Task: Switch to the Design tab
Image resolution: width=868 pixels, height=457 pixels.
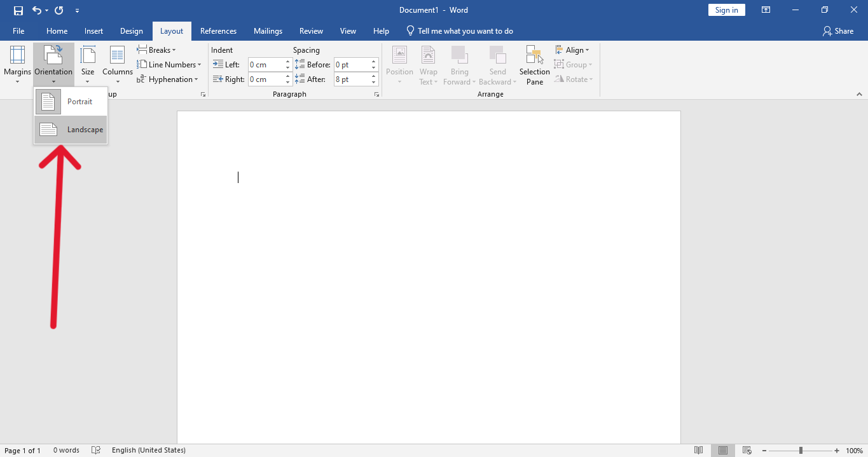Action: tap(131, 31)
